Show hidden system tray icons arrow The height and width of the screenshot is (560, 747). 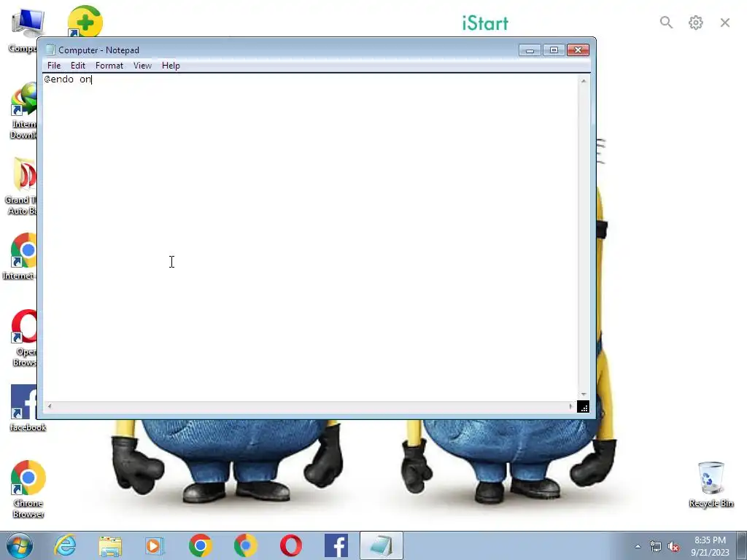tap(638, 546)
